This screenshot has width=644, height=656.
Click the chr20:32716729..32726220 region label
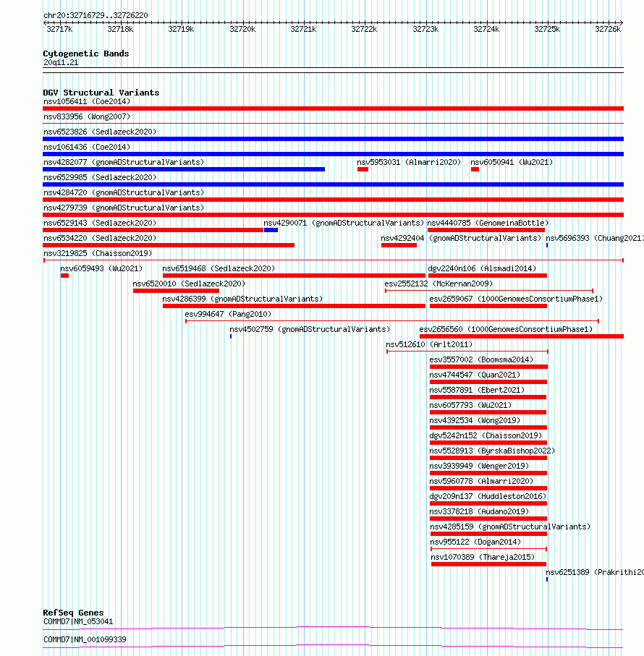(x=96, y=15)
